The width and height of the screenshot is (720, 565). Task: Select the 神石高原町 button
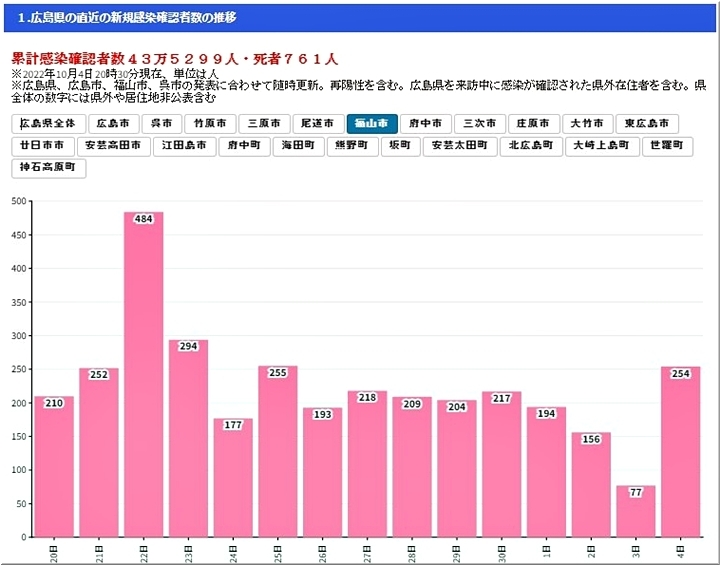[x=49, y=168]
